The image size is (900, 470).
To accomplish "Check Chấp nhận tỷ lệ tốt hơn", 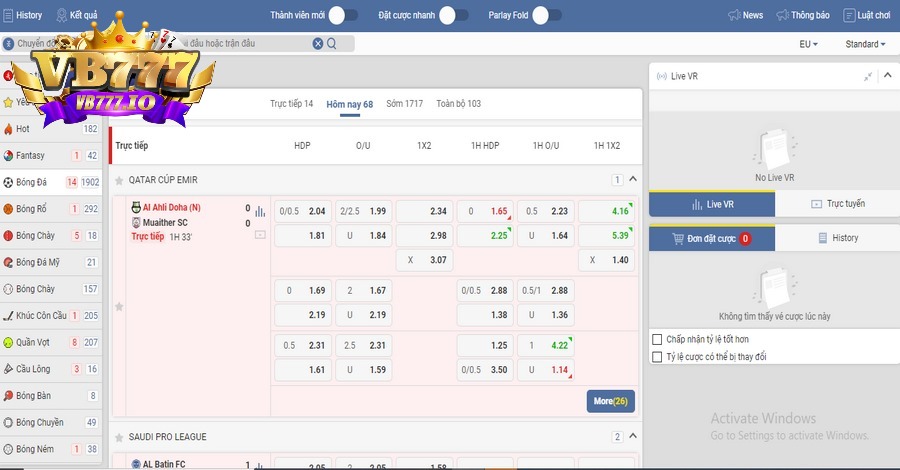I will click(x=657, y=339).
